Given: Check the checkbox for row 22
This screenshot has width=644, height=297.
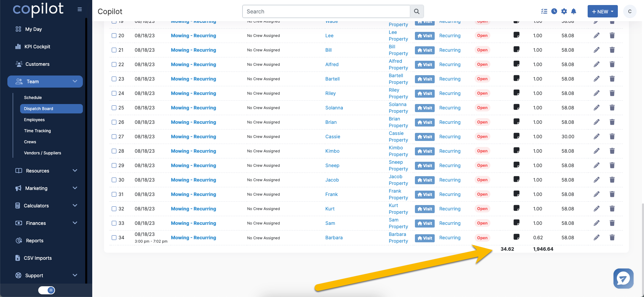Looking at the screenshot, I should pos(114,64).
